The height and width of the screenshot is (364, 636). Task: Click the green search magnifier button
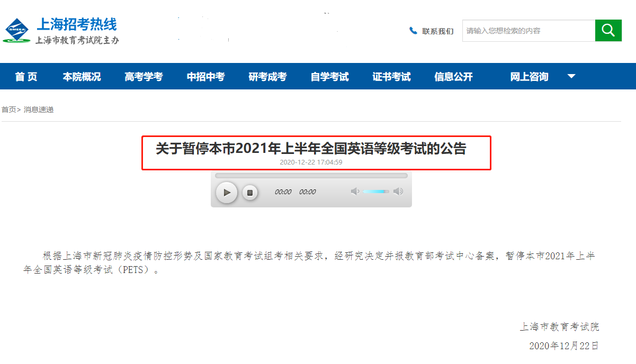pyautogui.click(x=608, y=30)
